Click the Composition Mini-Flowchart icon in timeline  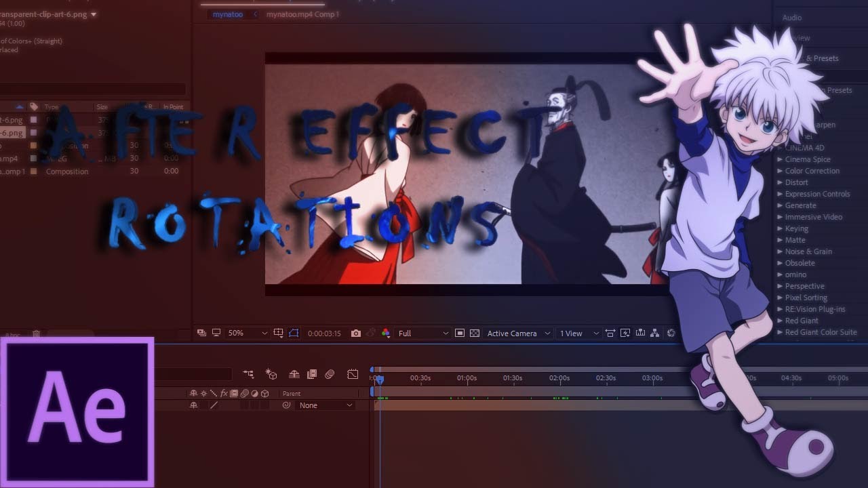click(x=248, y=374)
